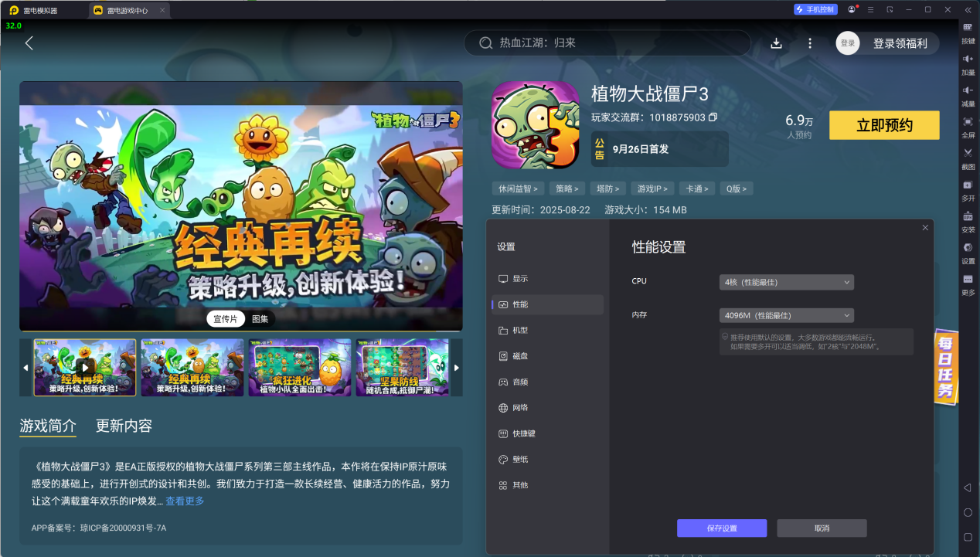980x557 pixels.
Task: Click the 策略 tag
Action: (x=568, y=188)
